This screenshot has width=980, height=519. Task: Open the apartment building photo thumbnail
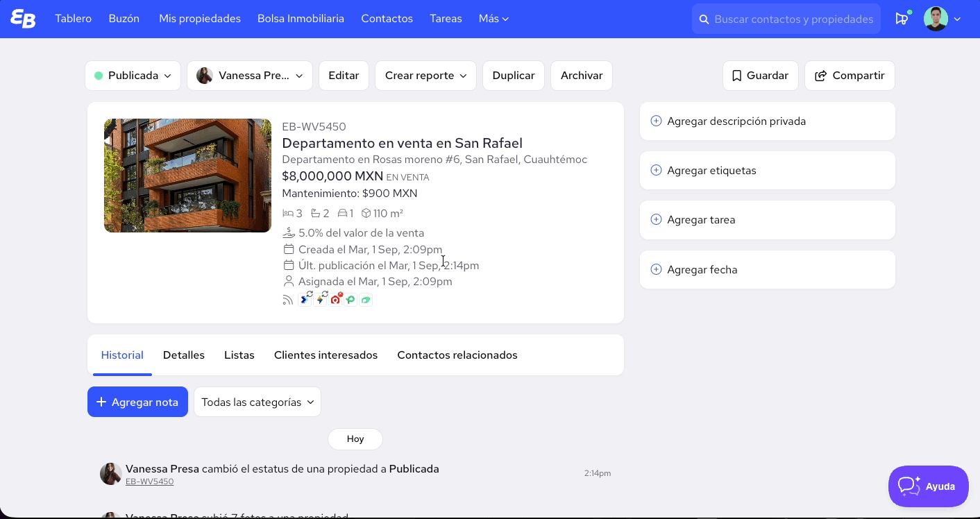click(187, 176)
